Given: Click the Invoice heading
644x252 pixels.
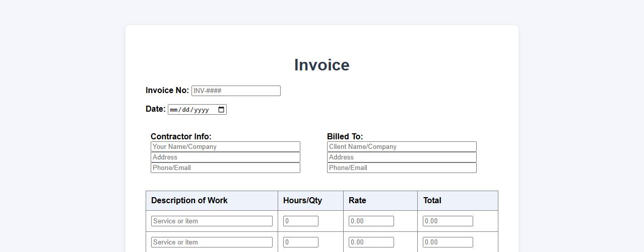Looking at the screenshot, I should click(322, 65).
